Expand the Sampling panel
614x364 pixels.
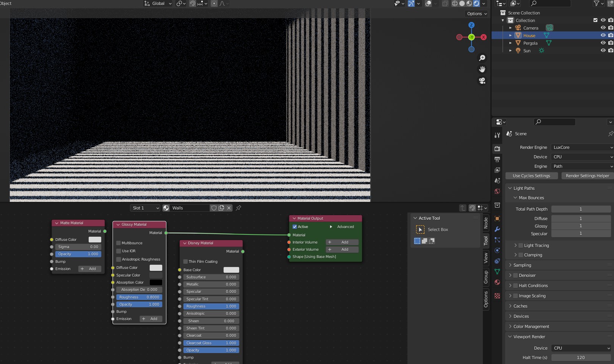pos(522,265)
